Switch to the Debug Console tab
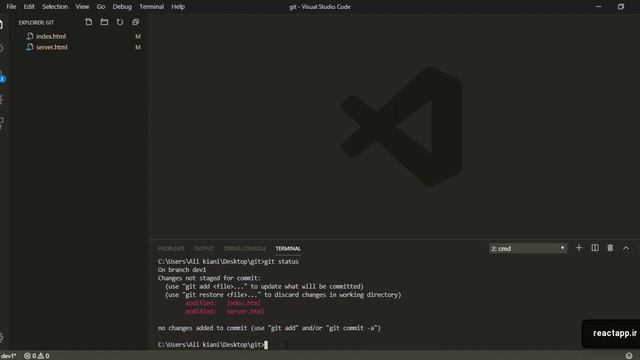The width and height of the screenshot is (640, 360). 245,249
